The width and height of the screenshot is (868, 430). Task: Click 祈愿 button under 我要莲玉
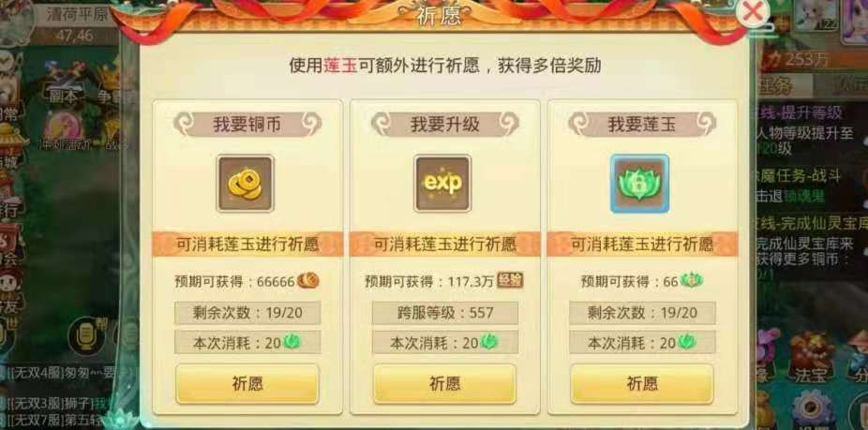tap(642, 383)
